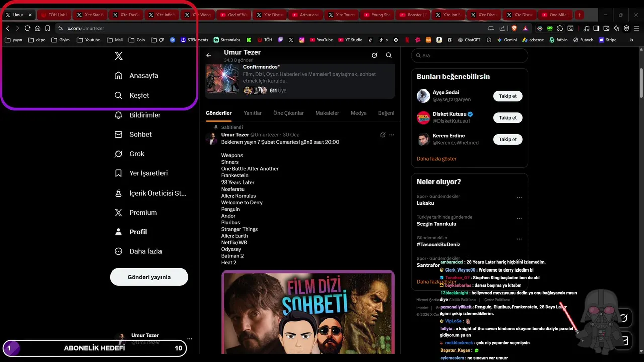
Task: Switch to the Medya tab
Action: pos(359,113)
